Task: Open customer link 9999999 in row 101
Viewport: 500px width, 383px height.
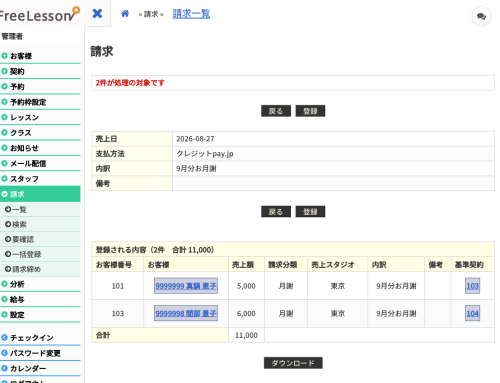Action: [x=186, y=286]
